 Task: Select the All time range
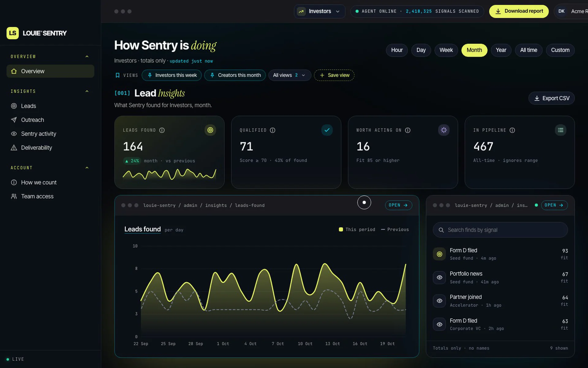click(x=529, y=50)
